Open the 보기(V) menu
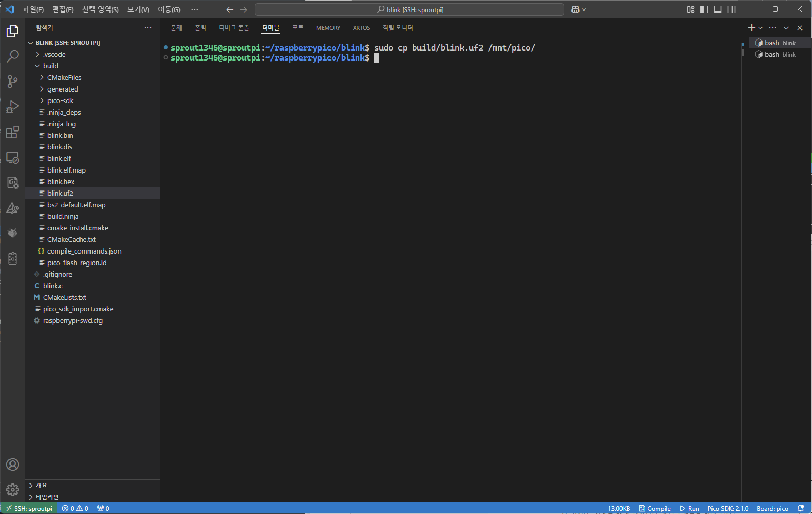812x514 pixels. 138,9
